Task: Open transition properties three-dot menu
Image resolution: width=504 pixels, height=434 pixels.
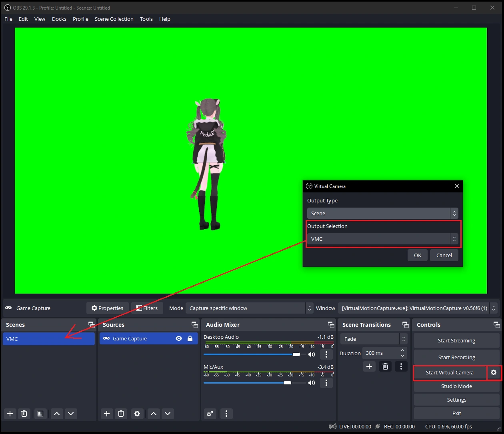Action: [401, 366]
